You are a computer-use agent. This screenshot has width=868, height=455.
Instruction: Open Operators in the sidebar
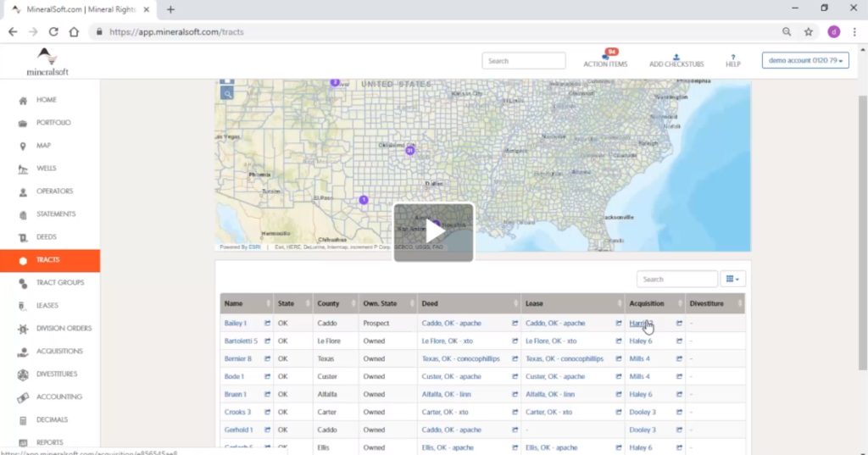click(x=54, y=191)
